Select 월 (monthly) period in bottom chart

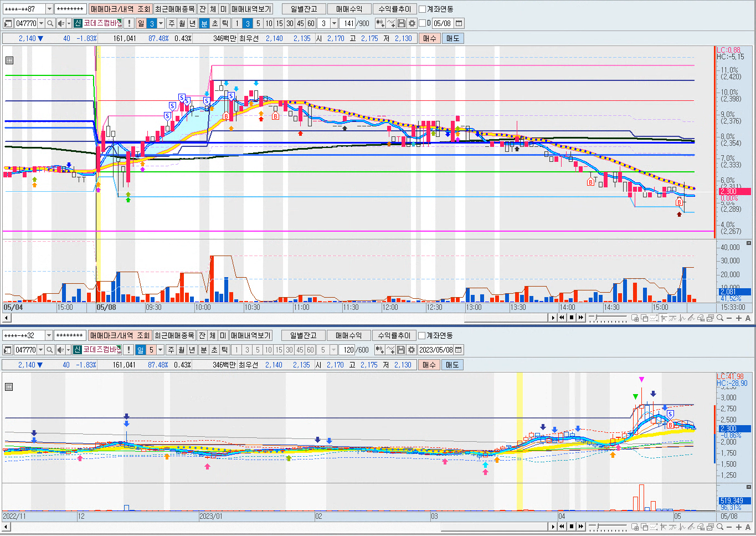[182, 350]
